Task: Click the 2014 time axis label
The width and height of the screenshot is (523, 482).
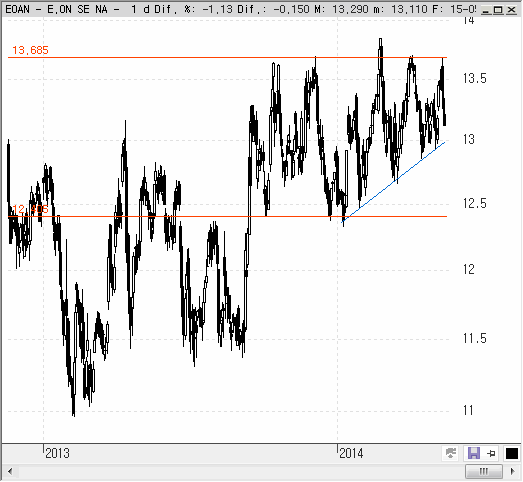Action: 351,453
